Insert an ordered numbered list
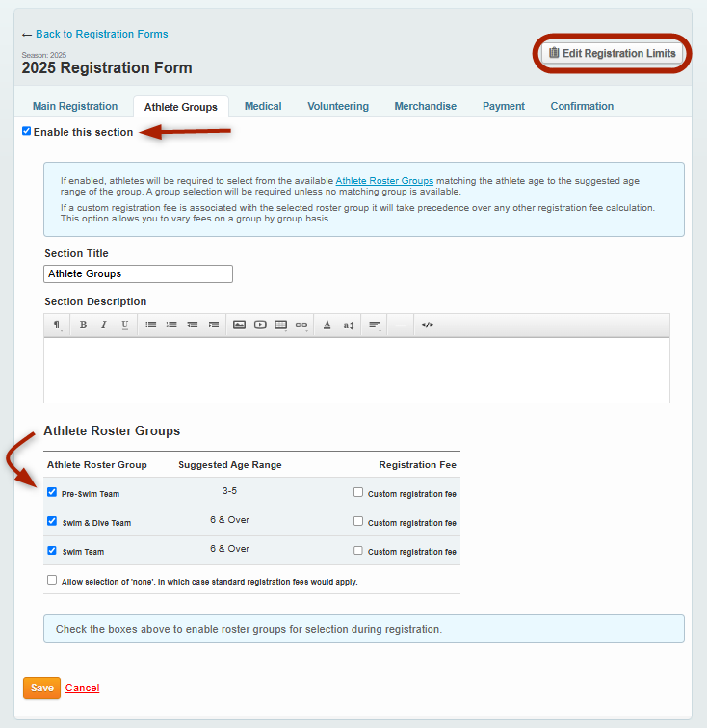 pos(171,325)
